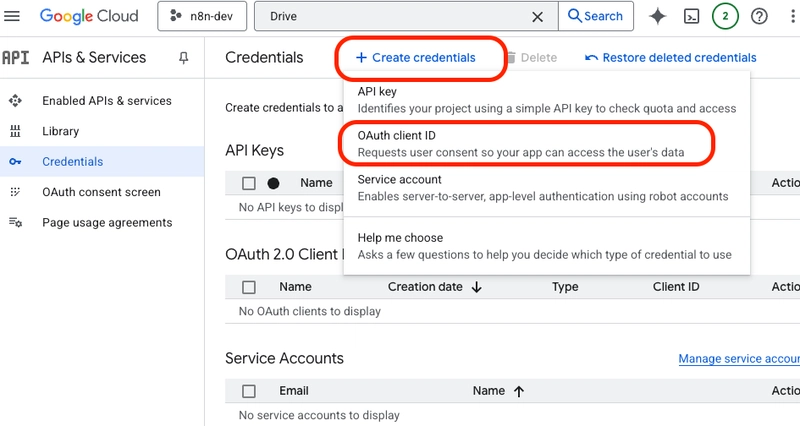
Task: Click 'No OAuth clients to display' text
Action: (x=310, y=311)
